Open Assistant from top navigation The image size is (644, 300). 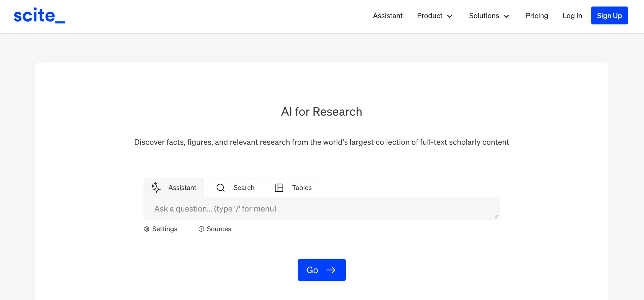coord(388,16)
